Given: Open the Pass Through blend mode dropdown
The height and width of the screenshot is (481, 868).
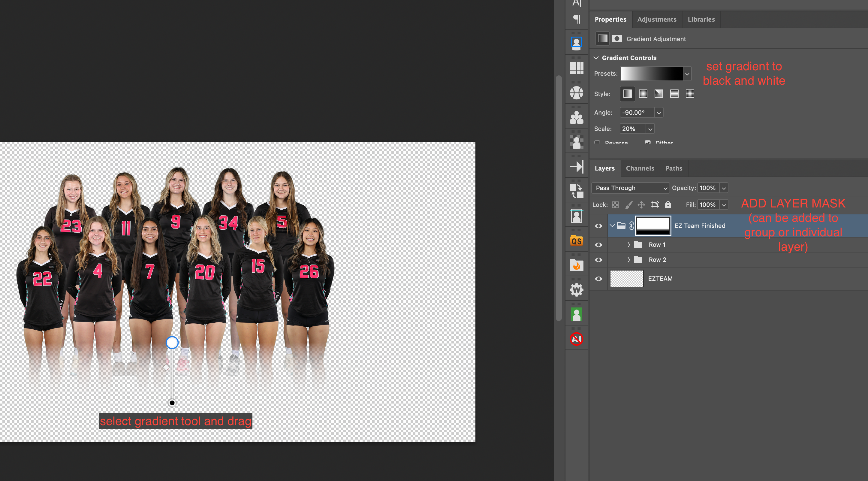Looking at the screenshot, I should click(x=630, y=188).
